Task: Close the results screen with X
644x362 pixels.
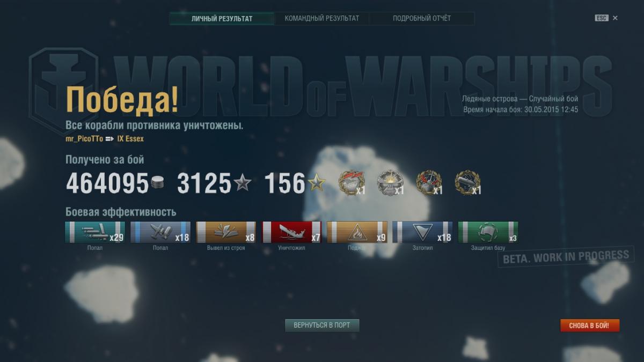Action: pyautogui.click(x=615, y=18)
